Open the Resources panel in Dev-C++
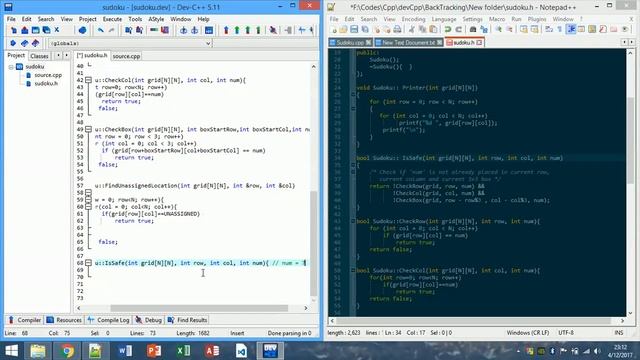 pos(64,320)
